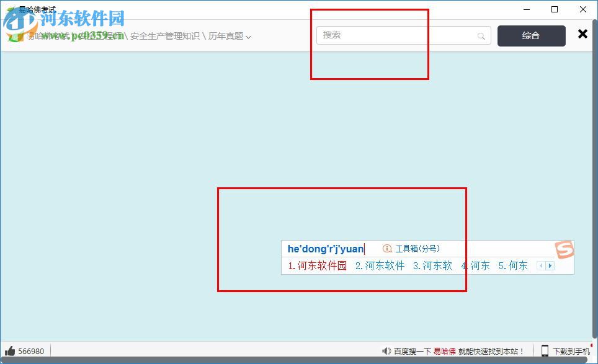Click the phone icon beside 下载到手机

544,350
